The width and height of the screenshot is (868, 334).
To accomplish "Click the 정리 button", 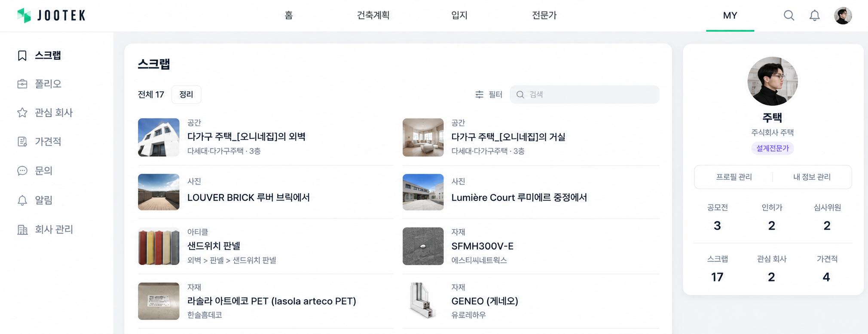I will coord(186,94).
